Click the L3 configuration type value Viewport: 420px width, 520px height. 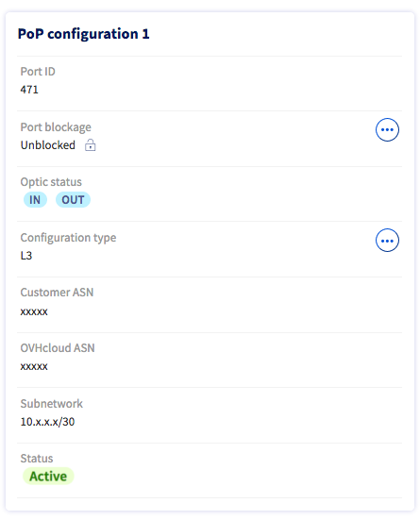[x=26, y=256]
